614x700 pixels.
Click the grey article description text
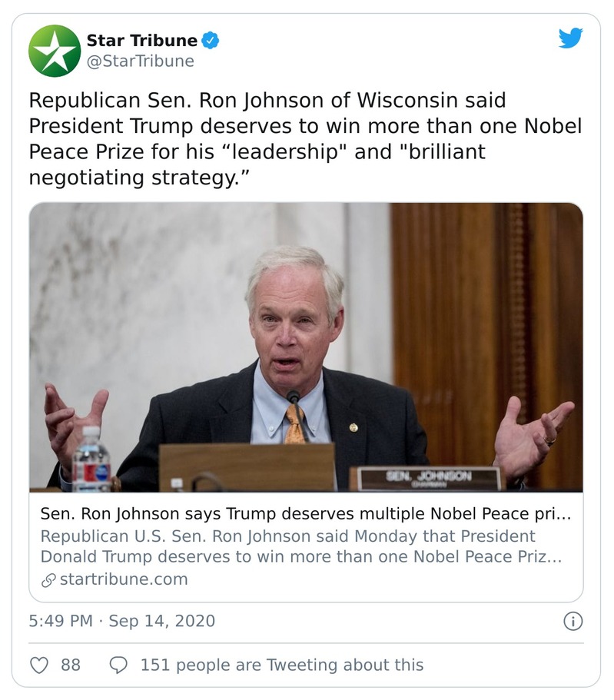[300, 546]
